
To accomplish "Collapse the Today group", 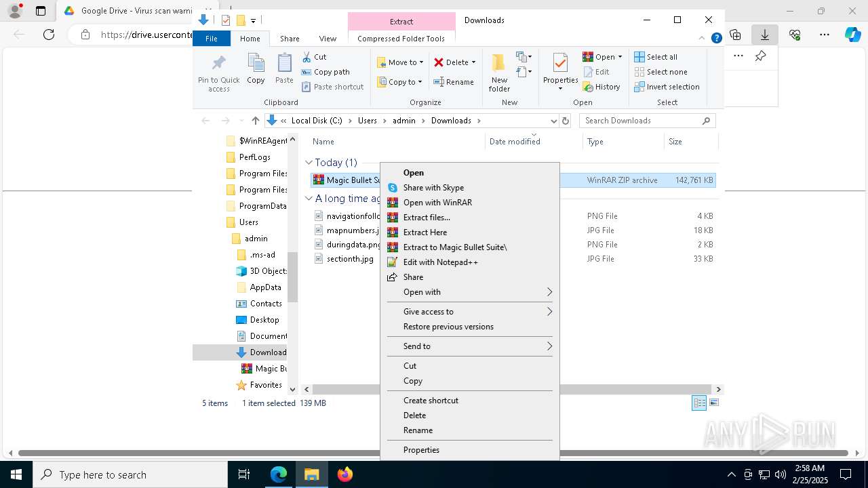I will coord(309,163).
